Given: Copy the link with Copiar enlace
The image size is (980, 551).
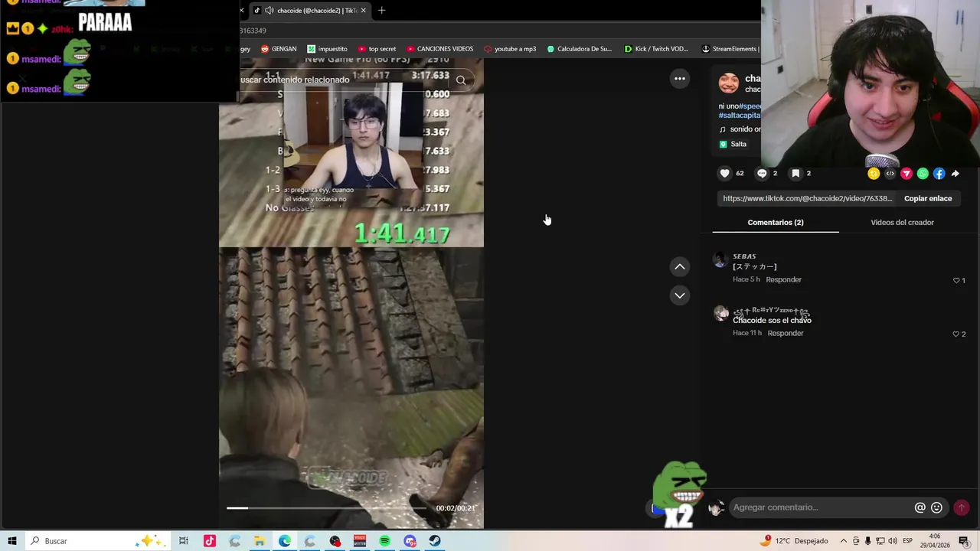Looking at the screenshot, I should point(928,198).
